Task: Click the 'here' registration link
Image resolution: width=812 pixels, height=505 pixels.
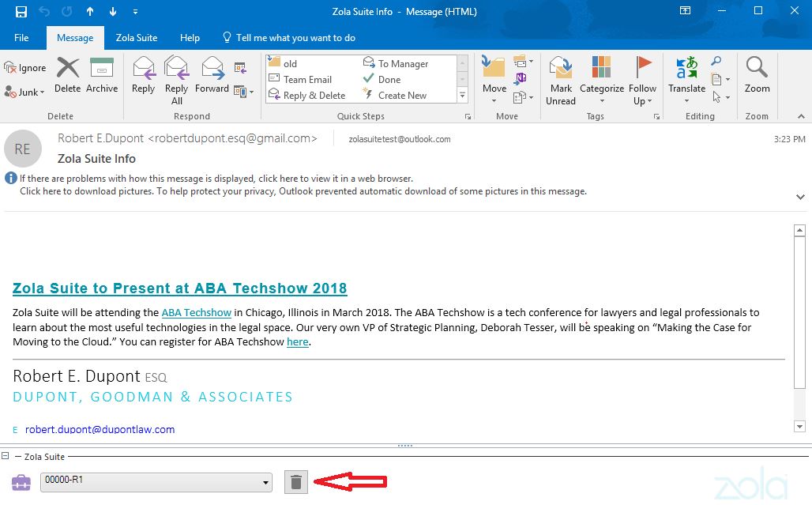Action: click(297, 342)
